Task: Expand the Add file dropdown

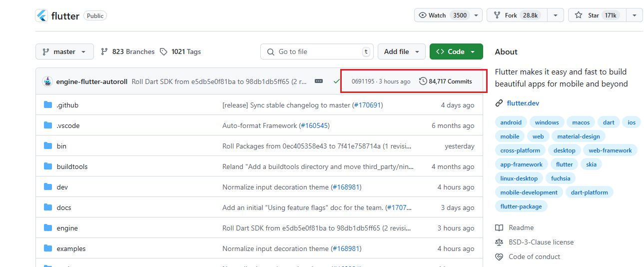Action: [x=402, y=51]
